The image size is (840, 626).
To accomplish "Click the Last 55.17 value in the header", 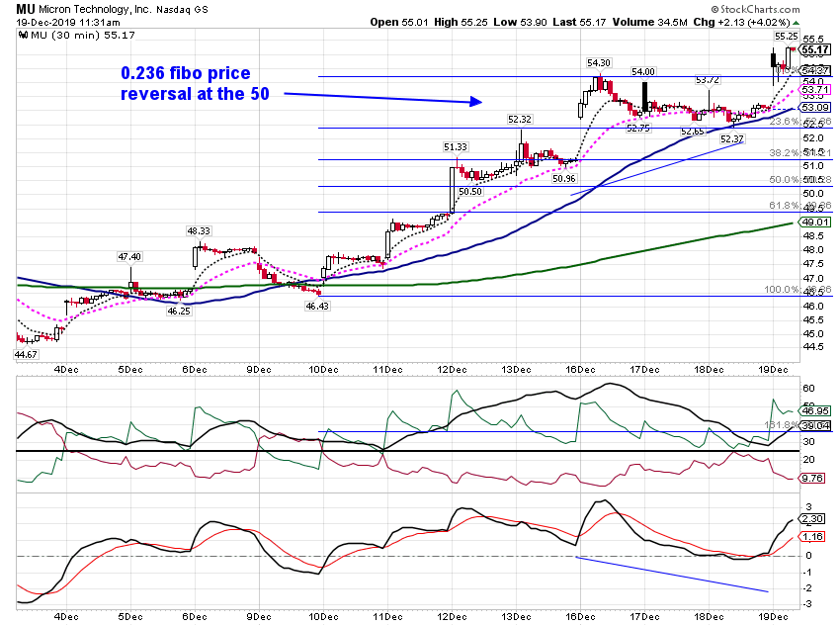I will click(579, 22).
